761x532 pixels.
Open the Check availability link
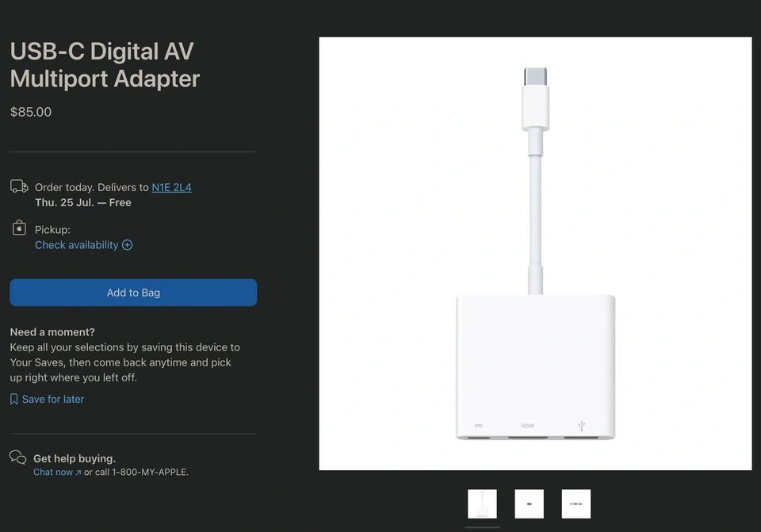tap(76, 245)
